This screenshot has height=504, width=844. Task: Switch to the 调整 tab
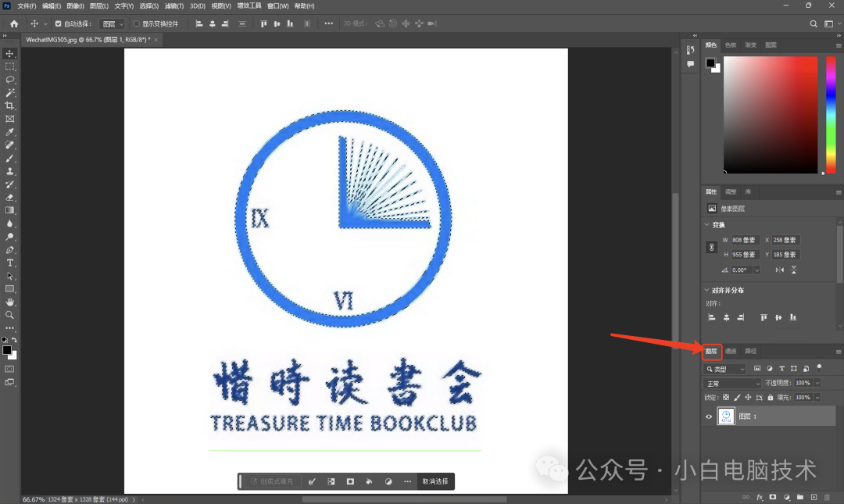tap(731, 191)
